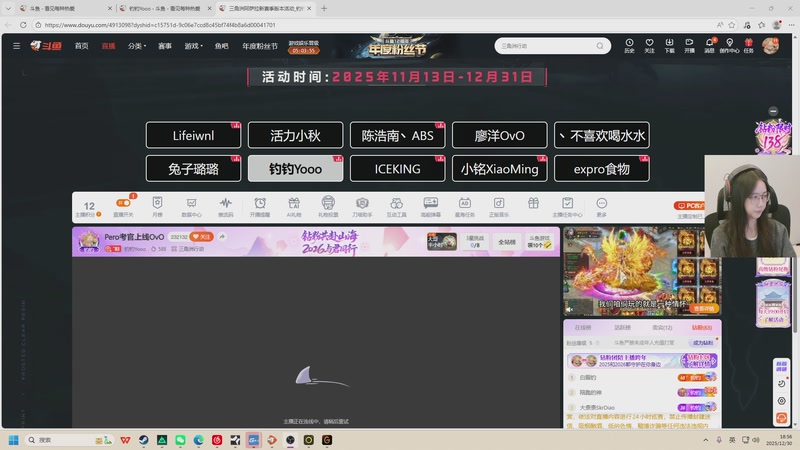
Task: Click the 主播积分 12 score
Action: (89, 208)
